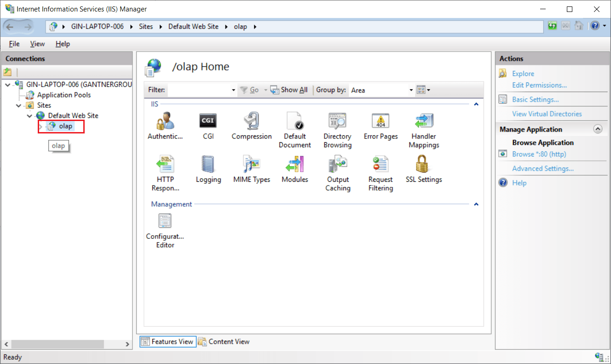The height and width of the screenshot is (364, 611).
Task: Click inside the Filter text field
Action: pos(199,90)
